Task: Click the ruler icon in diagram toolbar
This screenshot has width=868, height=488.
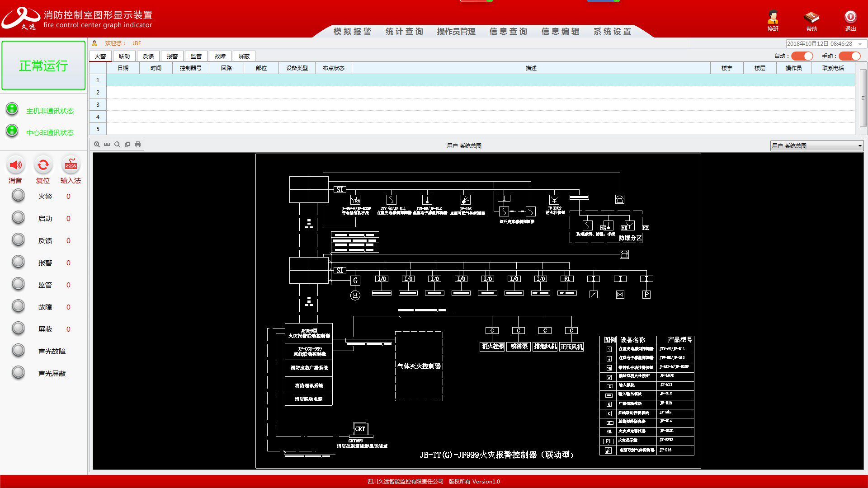Action: [x=107, y=145]
